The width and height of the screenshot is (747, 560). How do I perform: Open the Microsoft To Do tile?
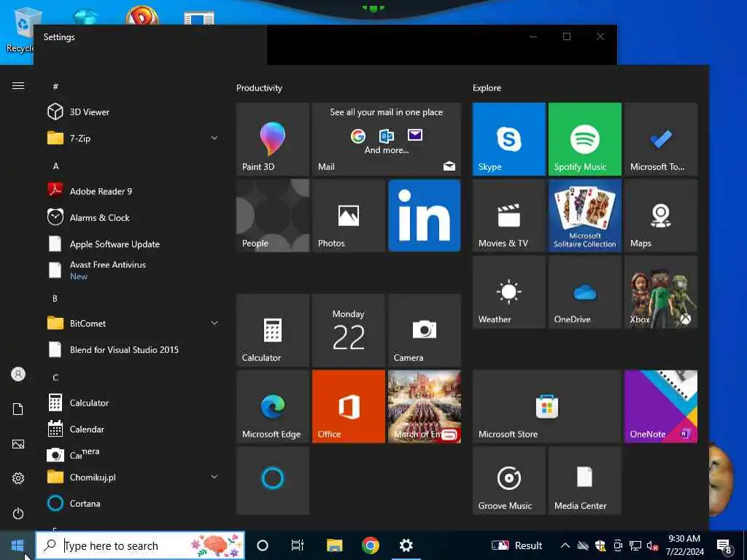(661, 139)
